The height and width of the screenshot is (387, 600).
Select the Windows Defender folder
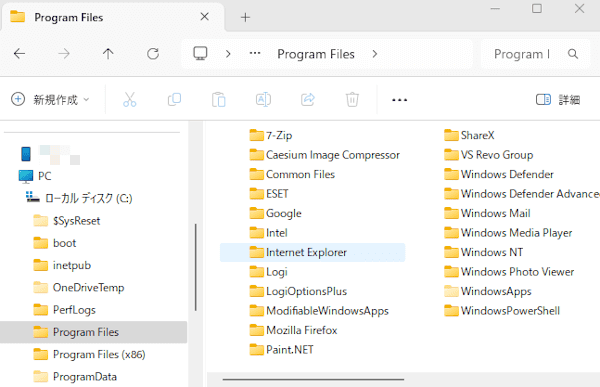[x=499, y=174]
